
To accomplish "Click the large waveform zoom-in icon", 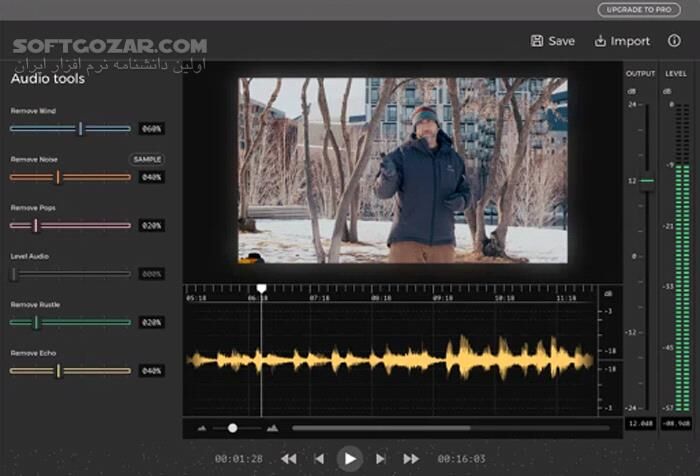I will click(272, 428).
